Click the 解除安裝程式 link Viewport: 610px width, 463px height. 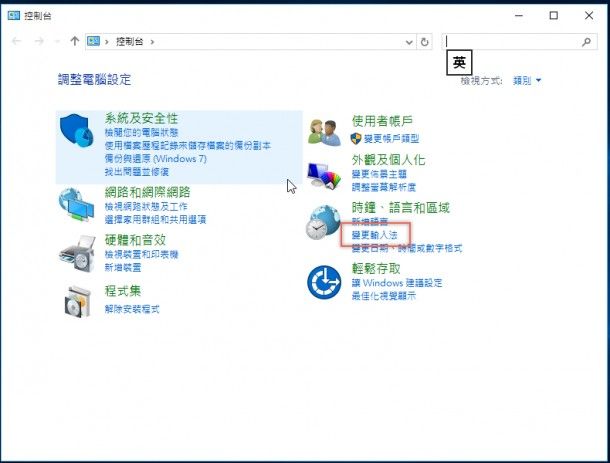(132, 309)
